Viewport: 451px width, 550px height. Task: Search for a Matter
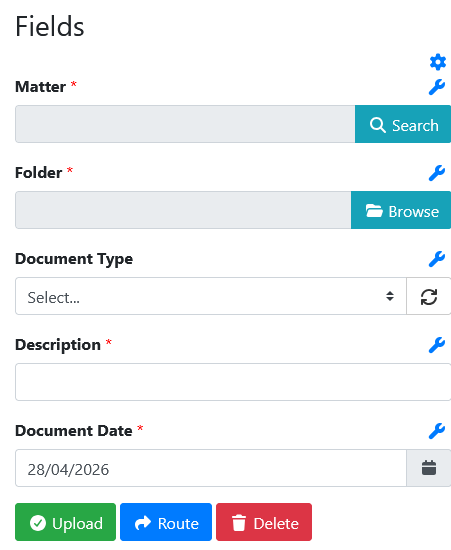(x=403, y=124)
